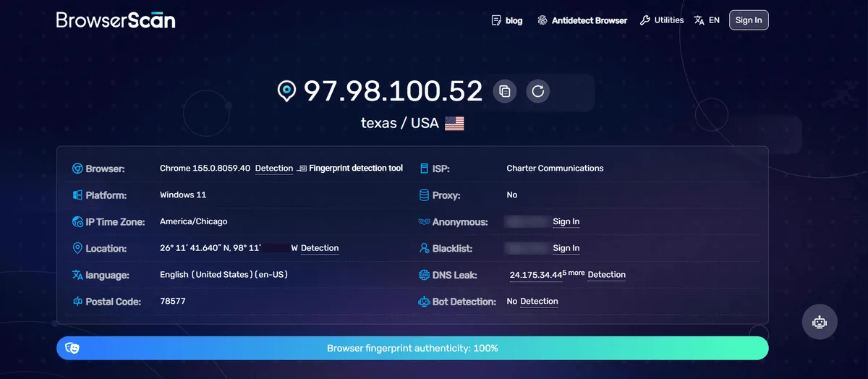Click the DNS leak IP 24.175.34.44
This screenshot has height=379, width=868.
click(536, 276)
